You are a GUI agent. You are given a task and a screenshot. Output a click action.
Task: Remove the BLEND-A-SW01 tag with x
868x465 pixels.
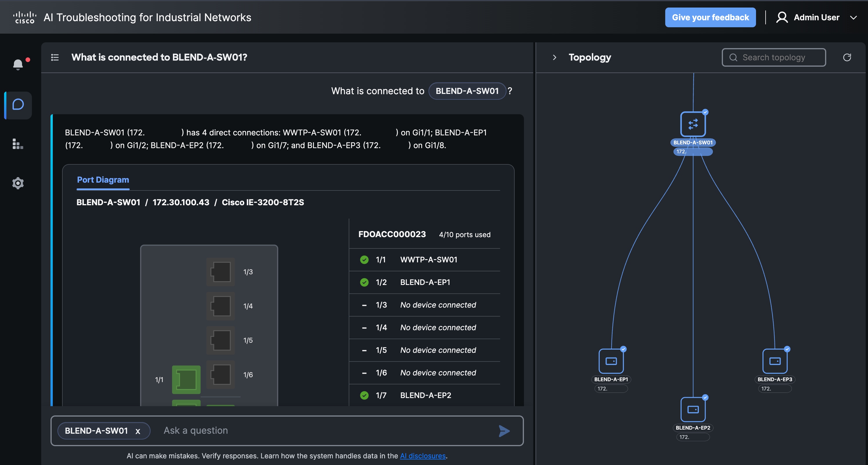pyautogui.click(x=138, y=431)
